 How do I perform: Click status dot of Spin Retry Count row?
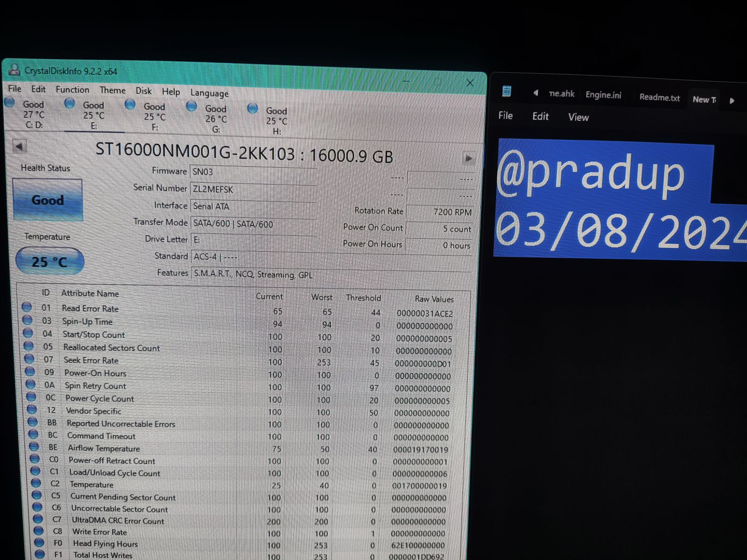point(30,384)
